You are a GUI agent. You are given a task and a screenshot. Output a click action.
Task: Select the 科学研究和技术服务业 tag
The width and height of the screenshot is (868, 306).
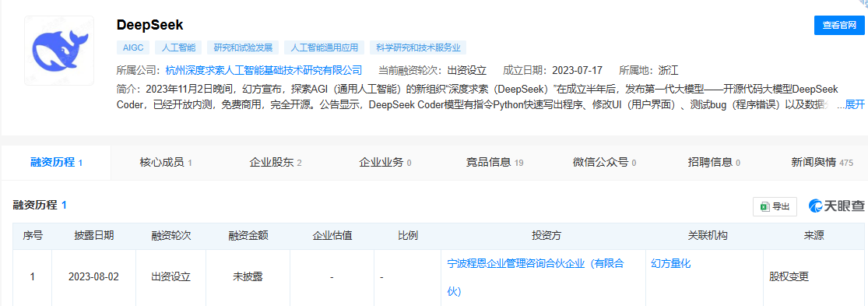419,47
